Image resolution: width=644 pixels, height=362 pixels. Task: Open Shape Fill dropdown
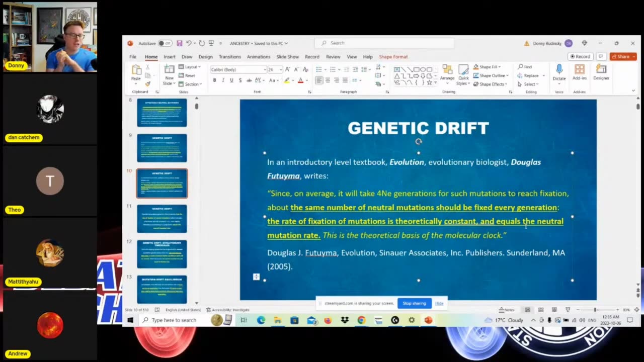487,67
